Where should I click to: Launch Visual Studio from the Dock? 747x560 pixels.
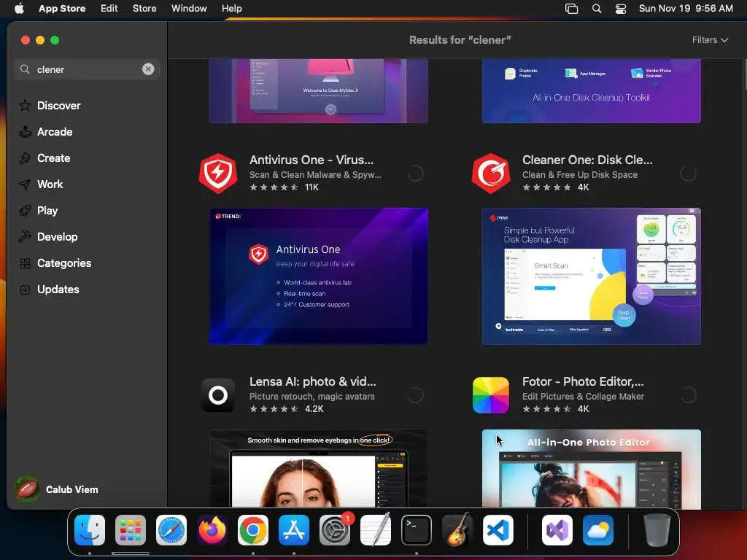tap(557, 530)
